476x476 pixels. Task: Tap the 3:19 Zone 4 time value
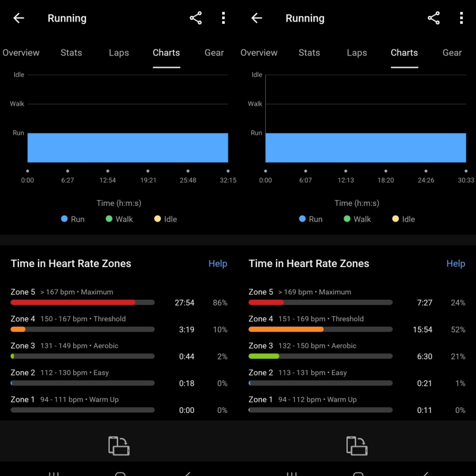[x=187, y=329]
